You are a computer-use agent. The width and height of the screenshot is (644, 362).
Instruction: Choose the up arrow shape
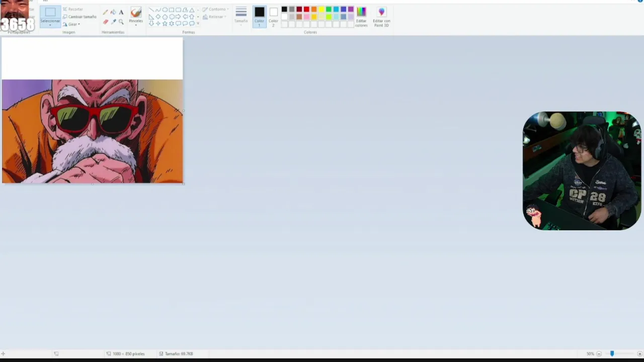coord(192,17)
